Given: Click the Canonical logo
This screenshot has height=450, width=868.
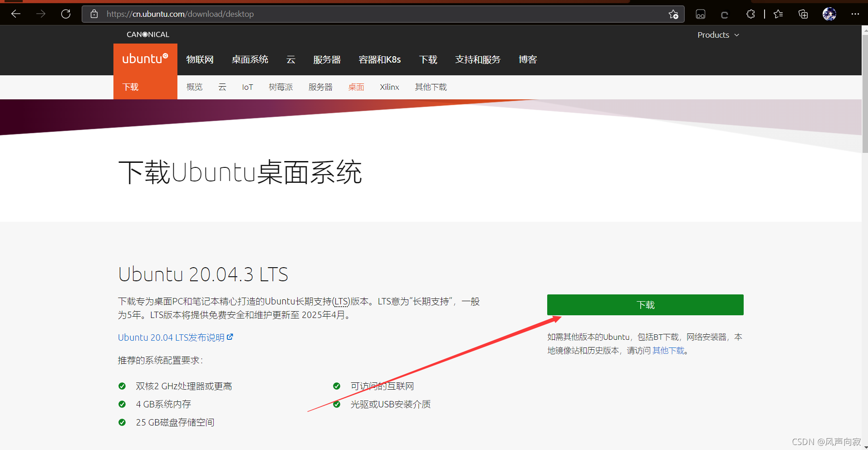Looking at the screenshot, I should (x=148, y=34).
